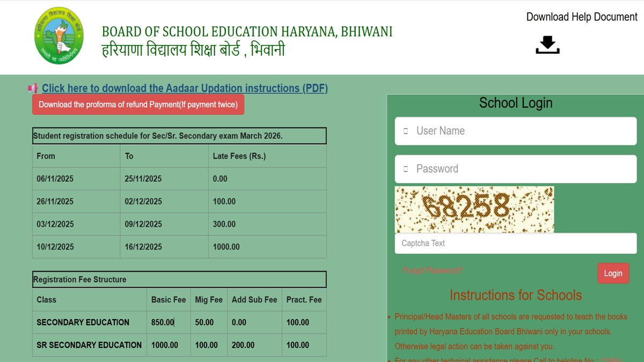Focus the User Name input field
Screen dimensions: 644x362
(x=521, y=131)
